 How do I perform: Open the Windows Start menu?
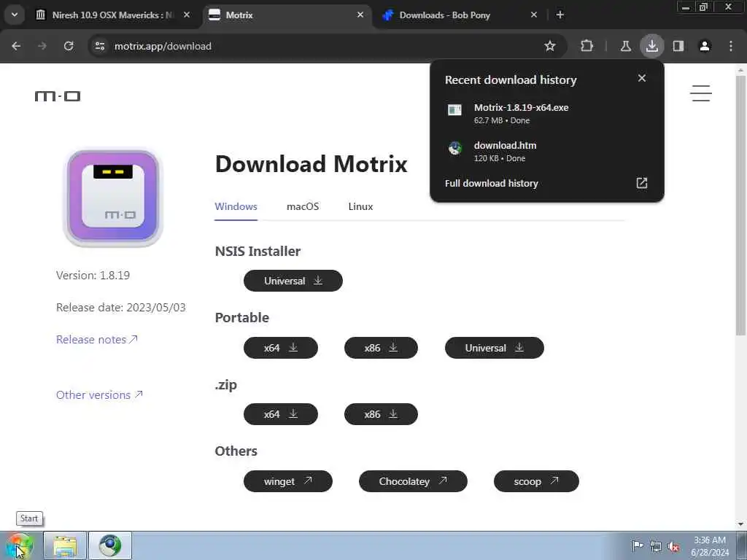tap(19, 546)
